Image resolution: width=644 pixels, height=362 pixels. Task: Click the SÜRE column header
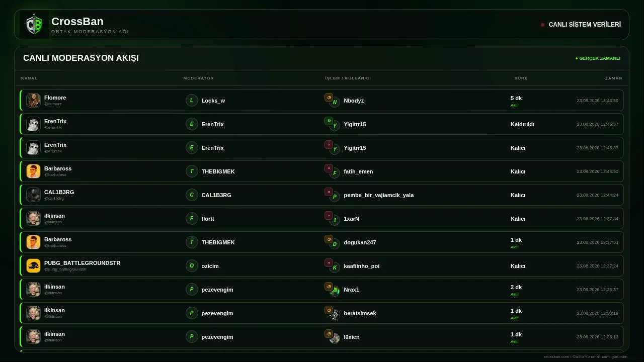521,78
